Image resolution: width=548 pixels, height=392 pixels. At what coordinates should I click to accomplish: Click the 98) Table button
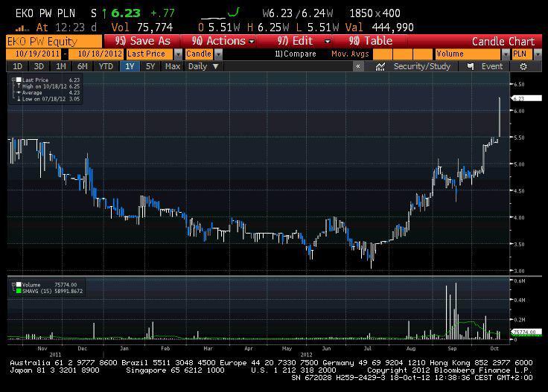[x=371, y=41]
